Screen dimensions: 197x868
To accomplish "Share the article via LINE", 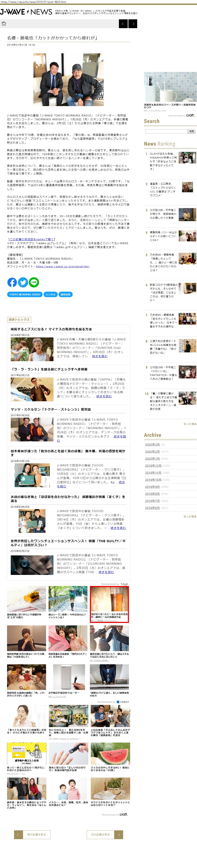I will pos(34,282).
